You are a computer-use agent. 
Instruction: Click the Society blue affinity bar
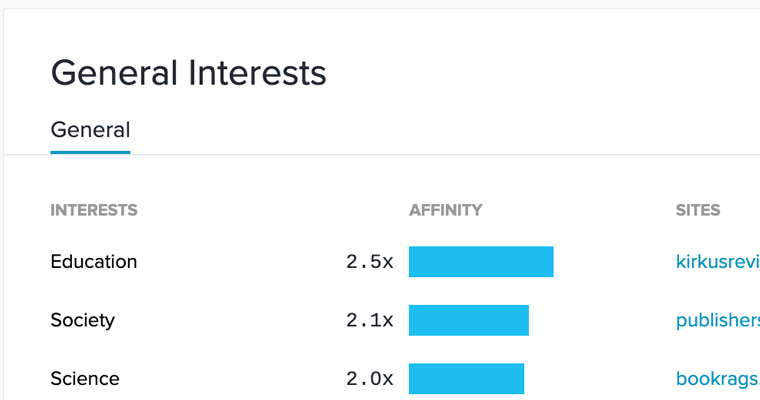pos(468,321)
